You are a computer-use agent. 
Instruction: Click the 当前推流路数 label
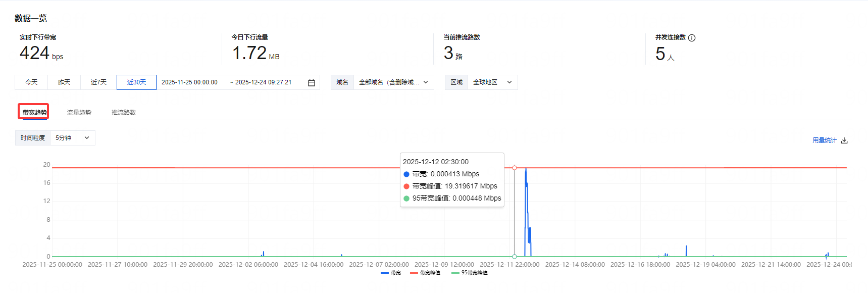coord(462,37)
